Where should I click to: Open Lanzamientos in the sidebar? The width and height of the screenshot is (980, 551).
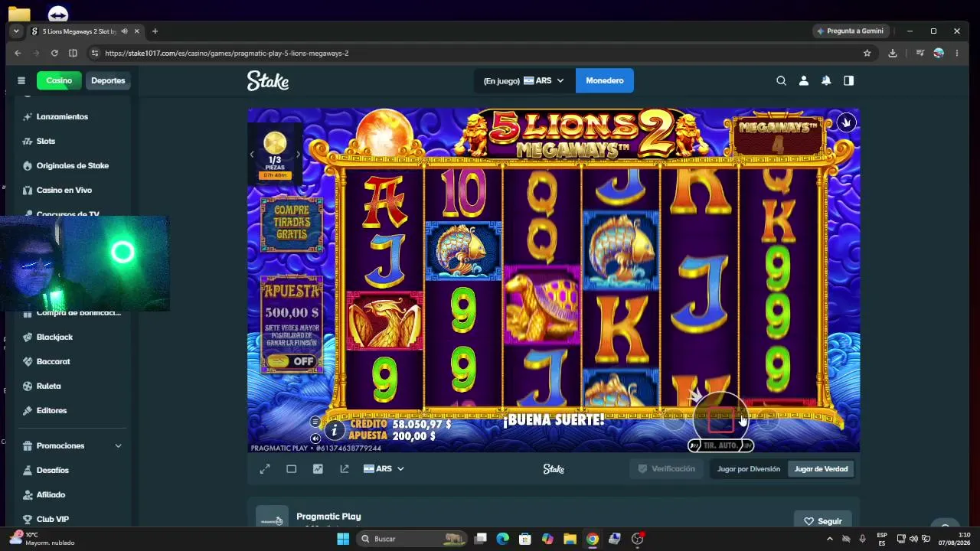pyautogui.click(x=62, y=116)
